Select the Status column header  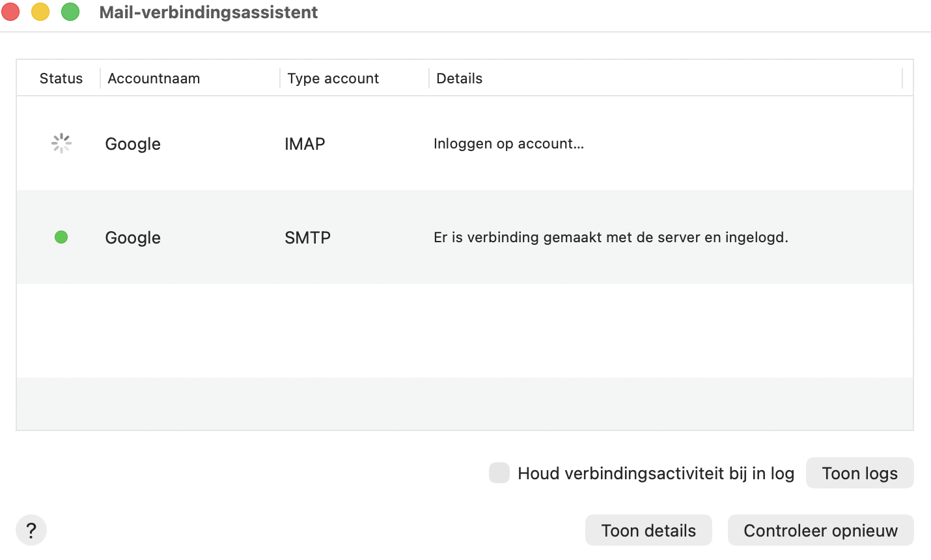pyautogui.click(x=61, y=78)
